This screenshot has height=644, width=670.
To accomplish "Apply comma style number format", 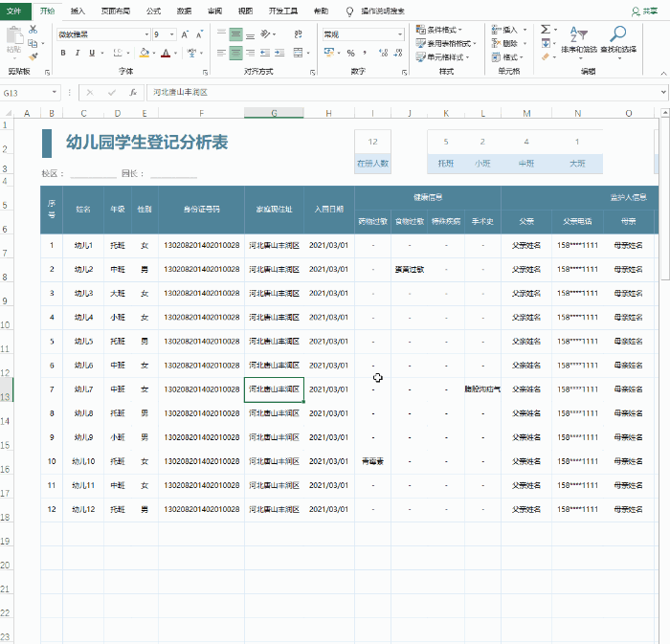I will (365, 53).
